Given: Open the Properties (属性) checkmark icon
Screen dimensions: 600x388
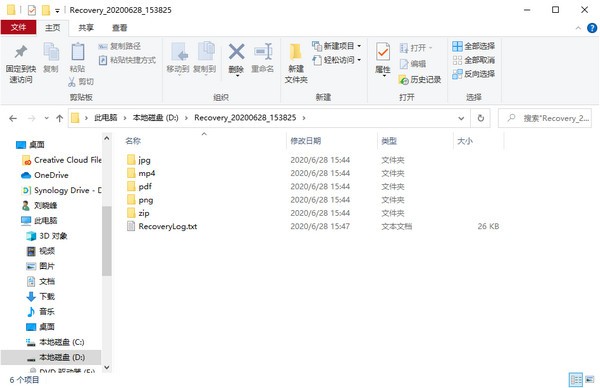Looking at the screenshot, I should (383, 52).
